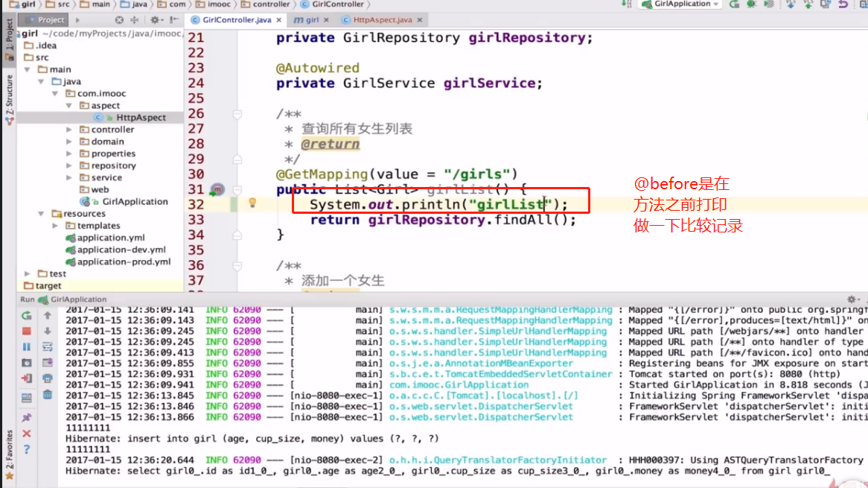Collapse all icon in Project panel header
The width and height of the screenshot is (868, 488).
coord(135,20)
